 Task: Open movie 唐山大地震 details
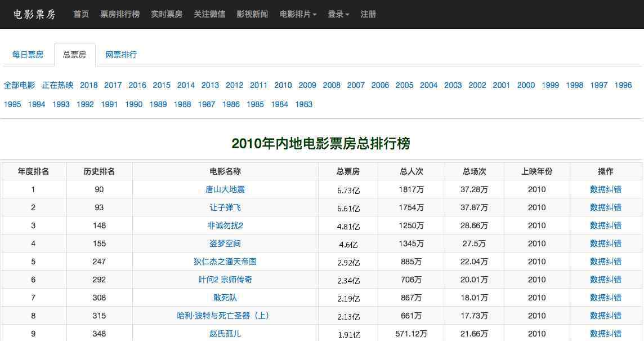tap(225, 189)
